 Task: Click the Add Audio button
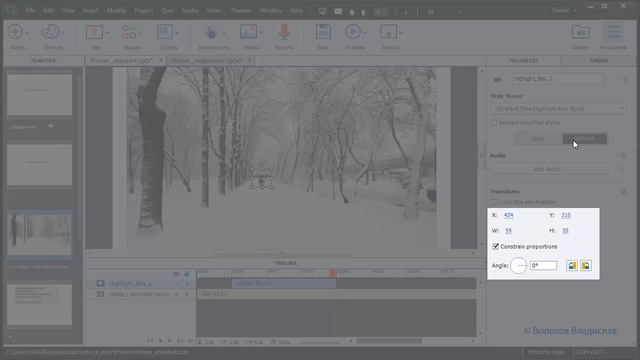point(549,169)
